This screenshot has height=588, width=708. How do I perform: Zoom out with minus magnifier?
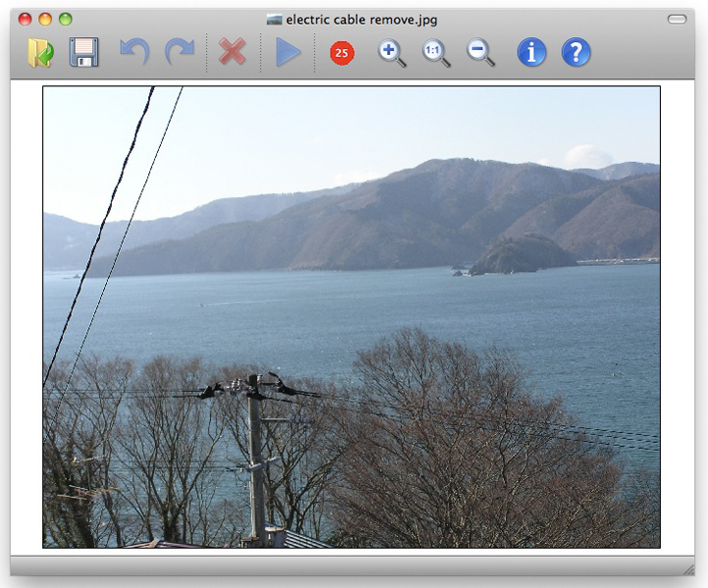tap(480, 53)
